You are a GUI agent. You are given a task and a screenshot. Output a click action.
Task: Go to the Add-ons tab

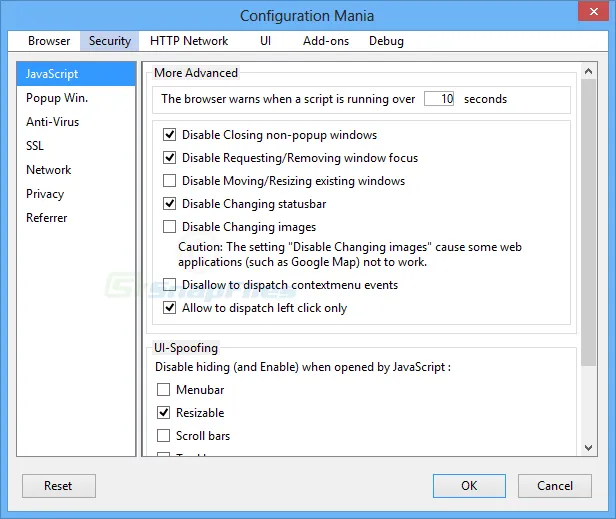point(326,41)
